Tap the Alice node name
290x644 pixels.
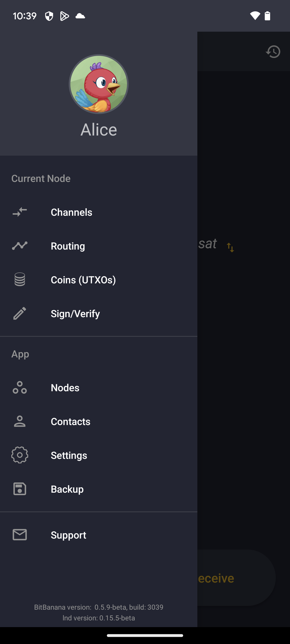click(x=99, y=130)
